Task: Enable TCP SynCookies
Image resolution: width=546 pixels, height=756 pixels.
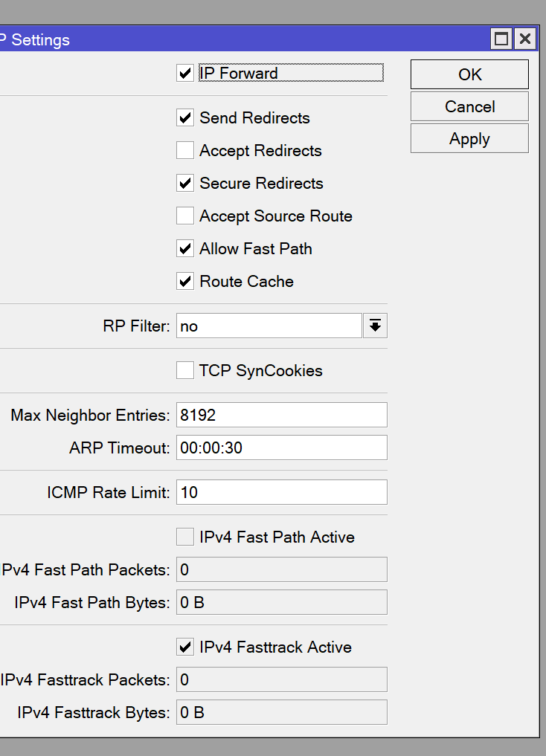Action: [185, 370]
